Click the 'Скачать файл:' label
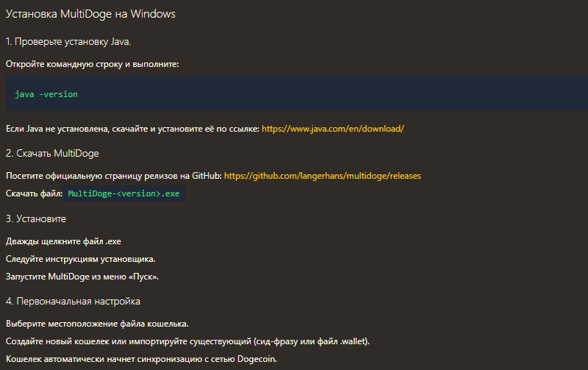 (x=34, y=193)
